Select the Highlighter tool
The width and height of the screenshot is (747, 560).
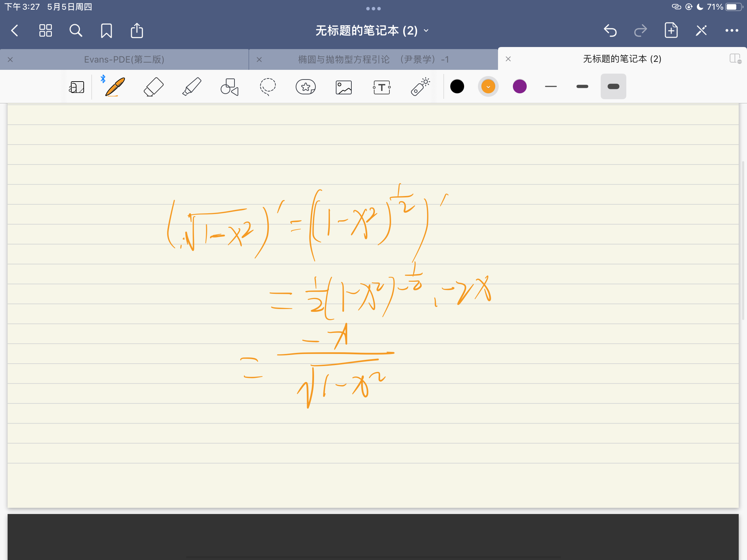(x=191, y=87)
